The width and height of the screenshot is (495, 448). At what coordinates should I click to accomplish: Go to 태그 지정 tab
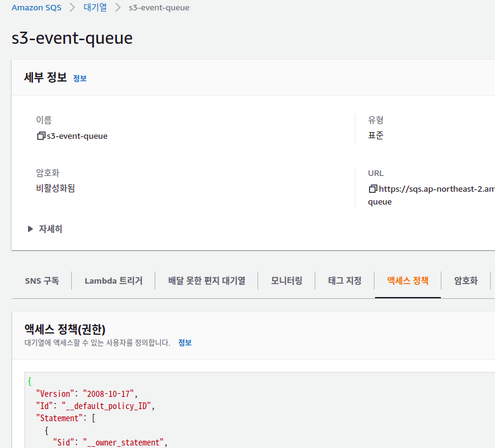coord(345,281)
